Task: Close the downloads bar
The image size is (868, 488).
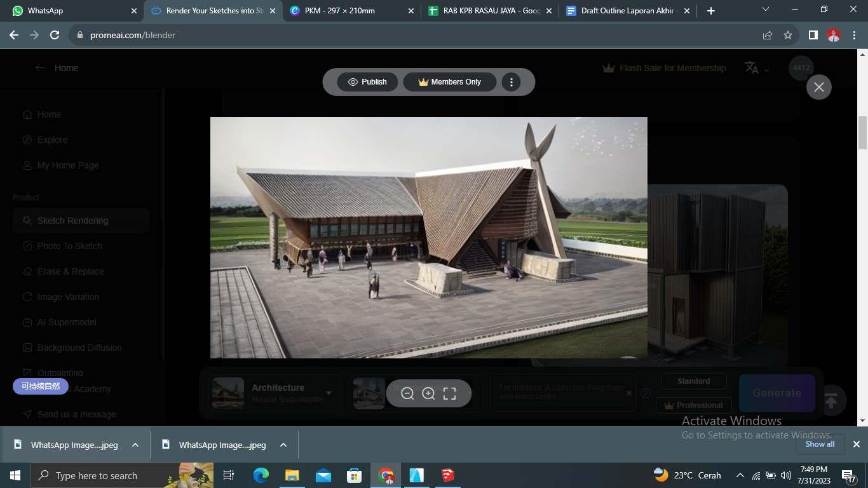Action: [857, 444]
